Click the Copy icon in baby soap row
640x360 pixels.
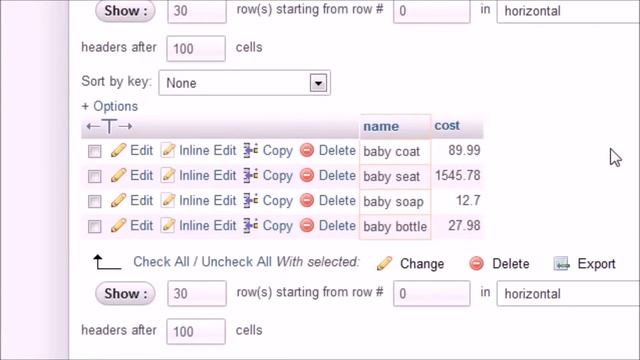(x=251, y=200)
